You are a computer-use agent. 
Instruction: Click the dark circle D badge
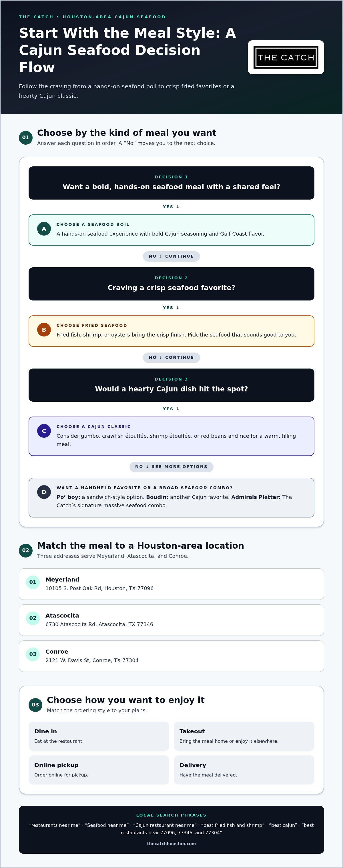44,492
